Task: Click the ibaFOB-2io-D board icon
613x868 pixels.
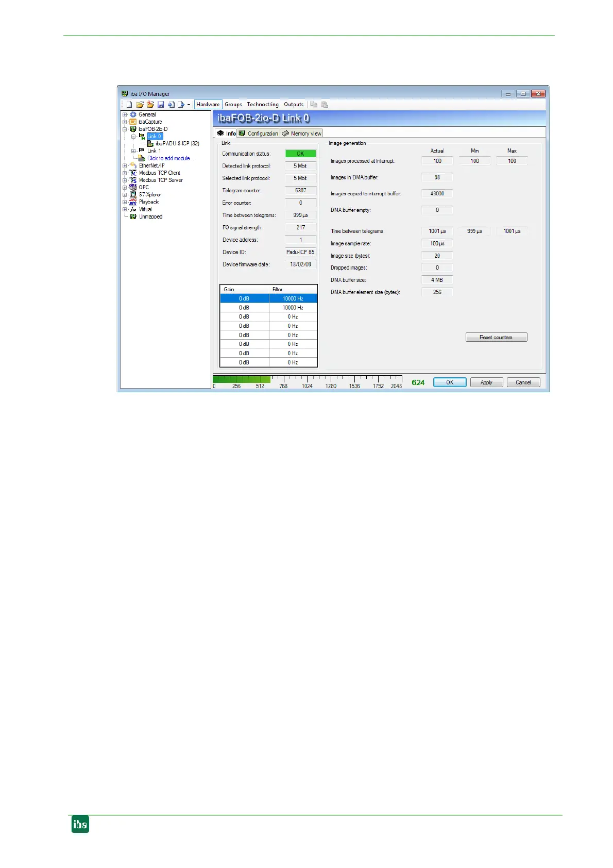Action: [x=133, y=129]
